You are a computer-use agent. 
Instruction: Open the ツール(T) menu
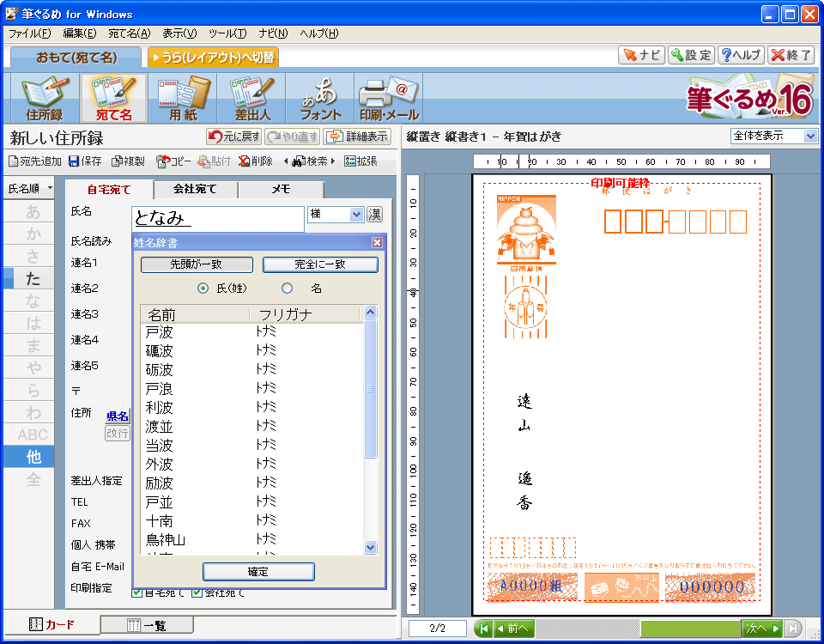(x=227, y=33)
